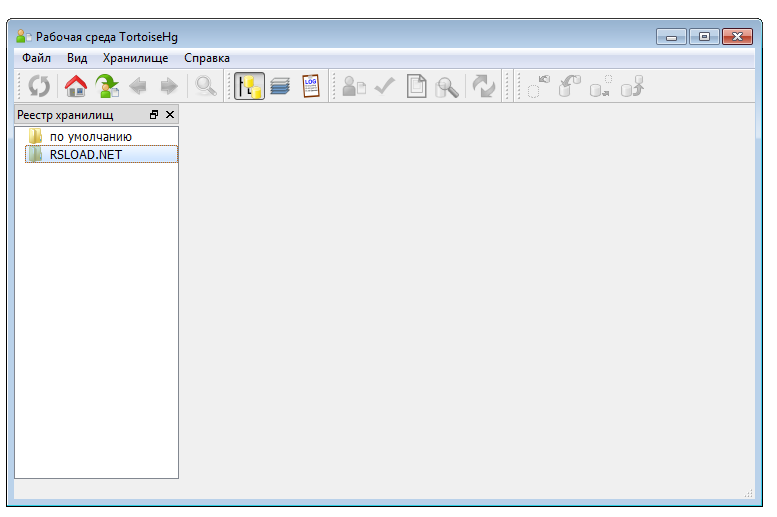Go to the working directory home icon
The height and width of the screenshot is (517, 777).
(76, 86)
